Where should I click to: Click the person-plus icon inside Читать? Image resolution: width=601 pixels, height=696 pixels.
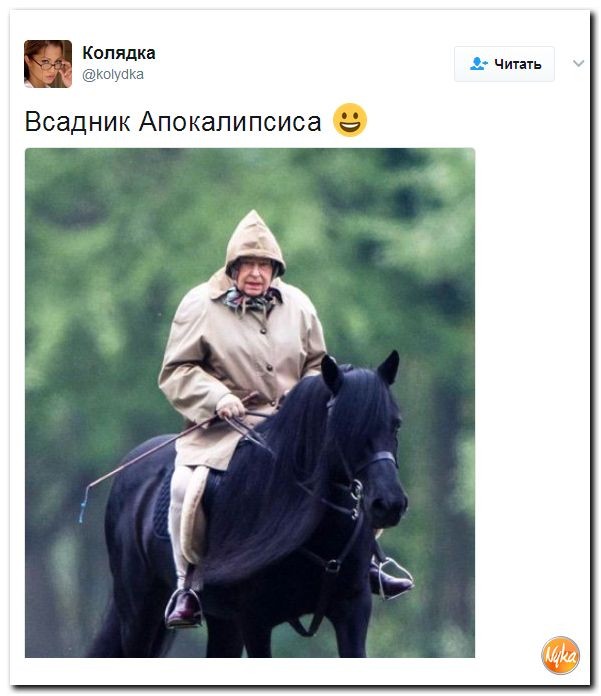(x=478, y=64)
